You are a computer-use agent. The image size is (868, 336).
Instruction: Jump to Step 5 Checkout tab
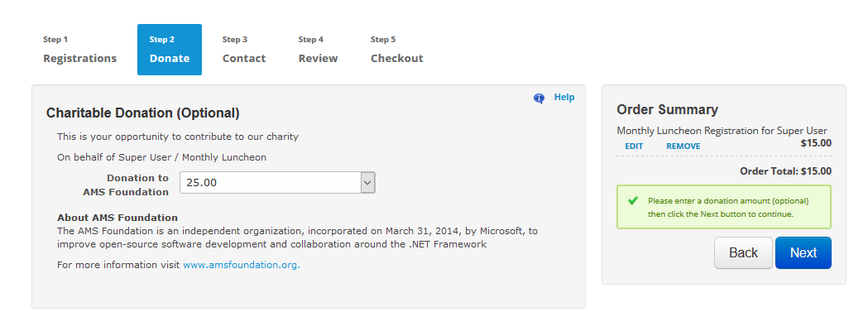point(396,50)
